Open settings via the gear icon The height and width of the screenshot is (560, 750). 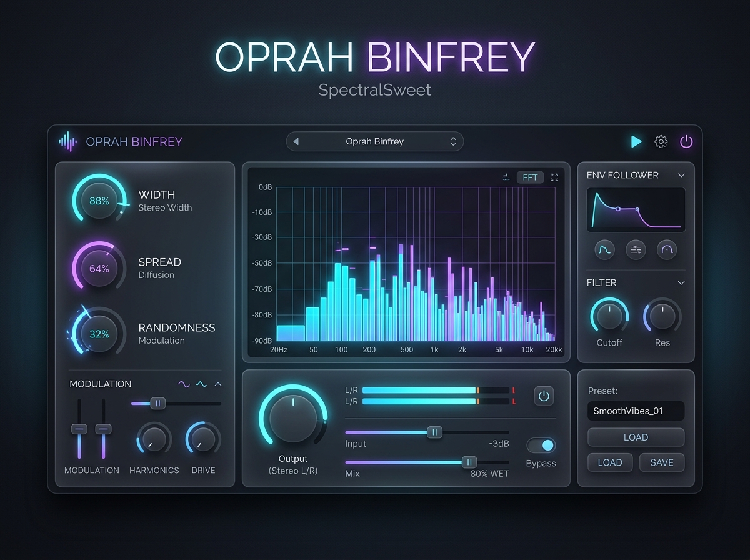(x=661, y=142)
